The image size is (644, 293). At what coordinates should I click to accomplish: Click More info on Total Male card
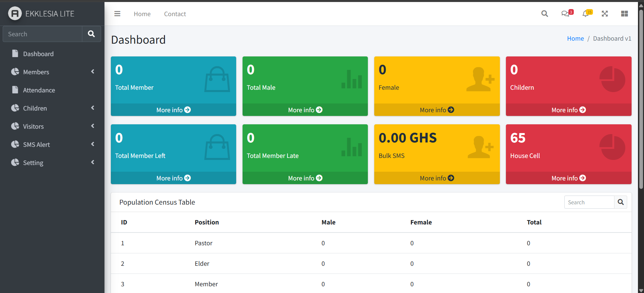[x=305, y=110]
